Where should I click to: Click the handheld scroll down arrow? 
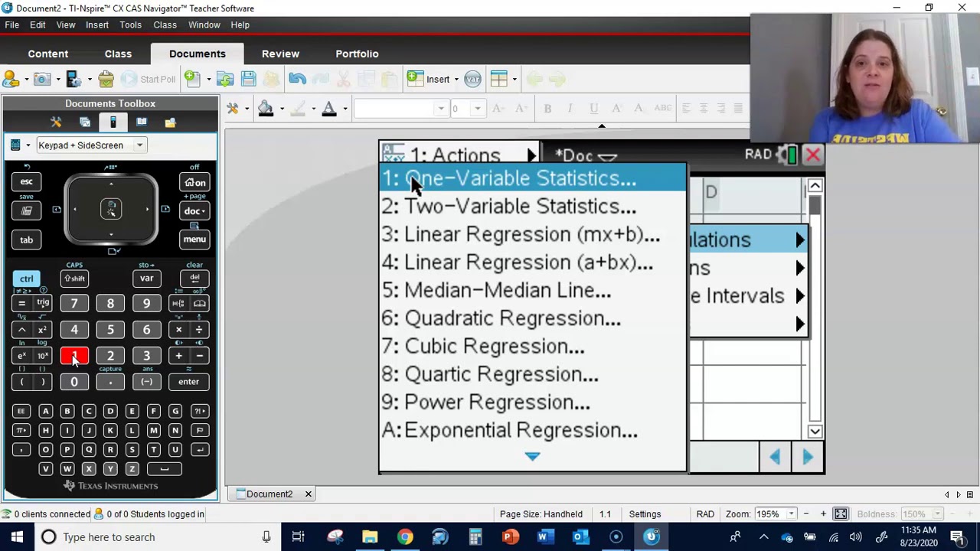click(815, 432)
